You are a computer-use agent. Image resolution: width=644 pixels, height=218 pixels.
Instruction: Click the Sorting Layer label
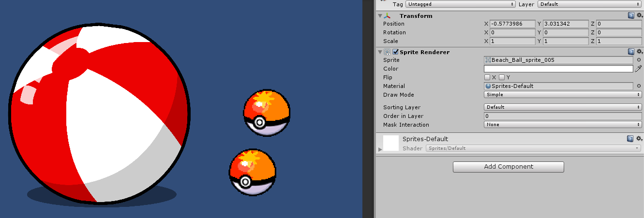(402, 107)
